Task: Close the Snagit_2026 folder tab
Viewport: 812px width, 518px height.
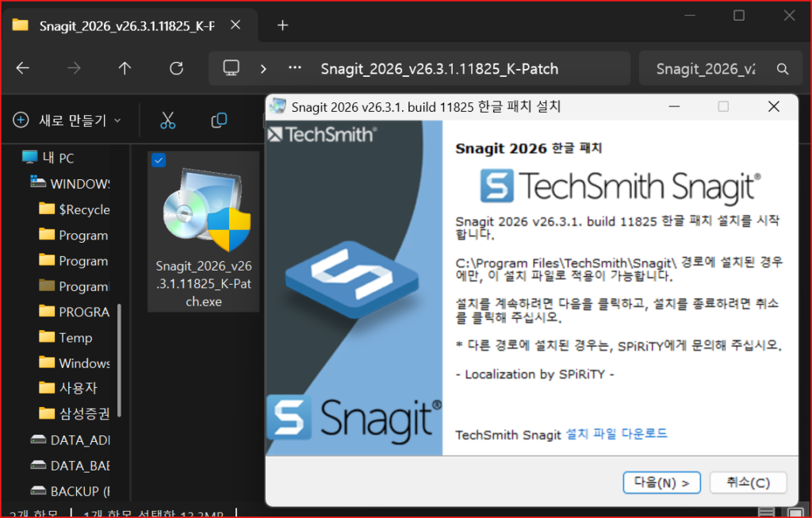Action: coord(236,25)
